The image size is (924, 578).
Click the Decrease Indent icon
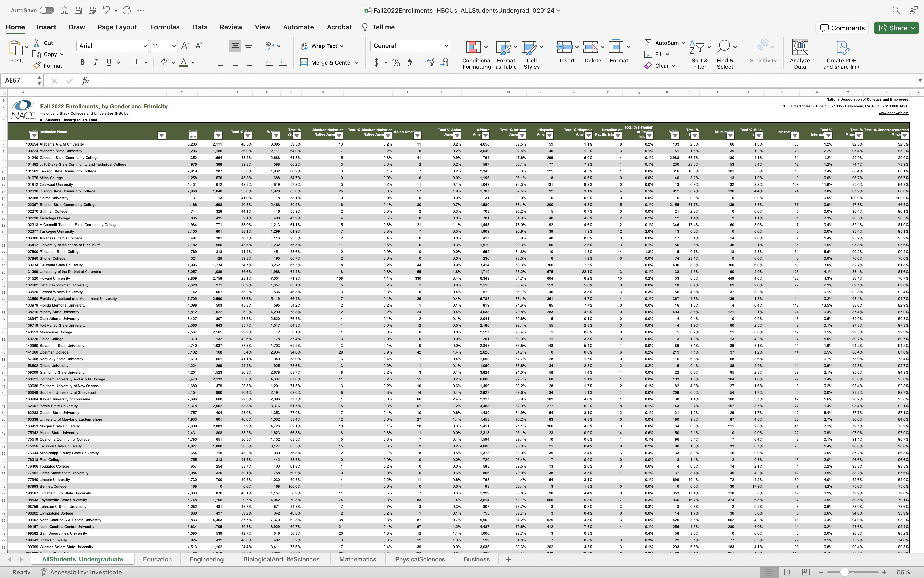(270, 62)
